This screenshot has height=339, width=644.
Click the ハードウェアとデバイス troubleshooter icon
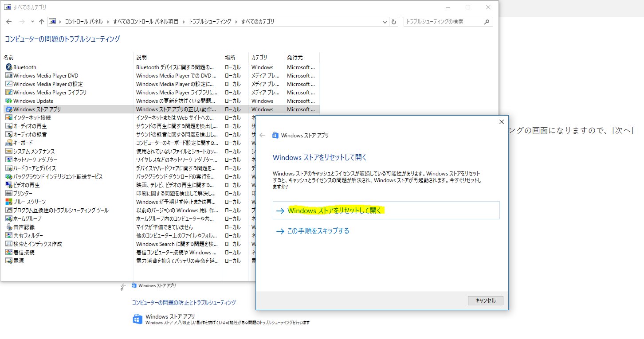[x=10, y=168]
